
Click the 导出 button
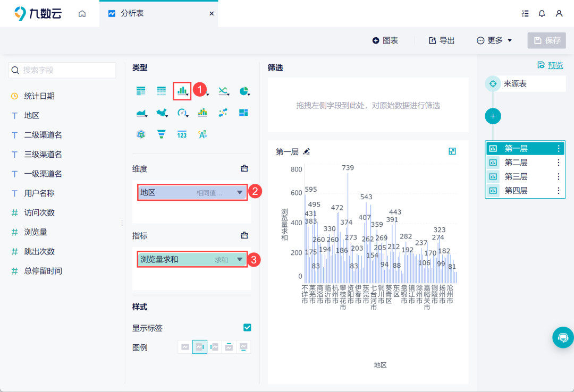441,40
